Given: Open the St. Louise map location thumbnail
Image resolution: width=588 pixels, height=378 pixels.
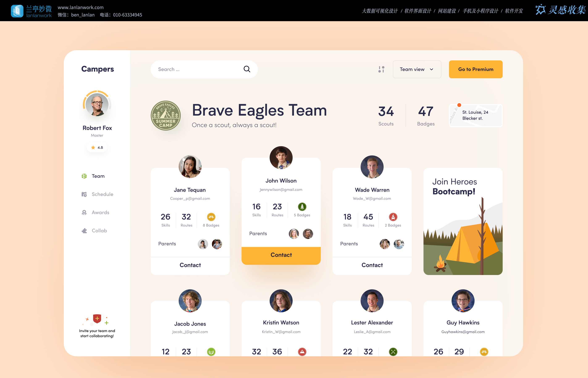Looking at the screenshot, I should click(475, 115).
